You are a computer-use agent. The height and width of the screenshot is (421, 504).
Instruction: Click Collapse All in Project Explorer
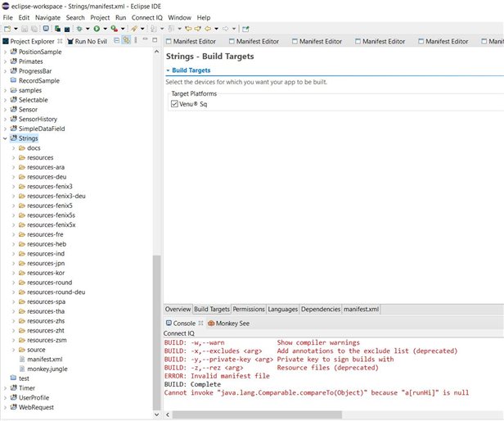(117, 40)
